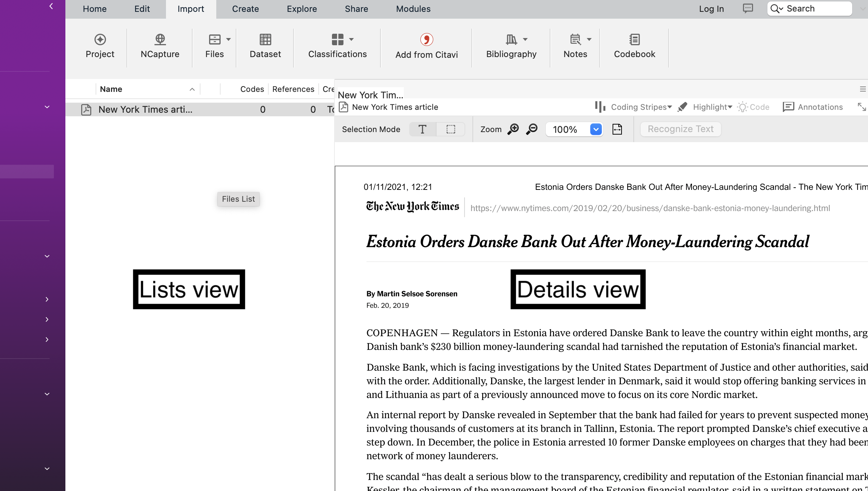The height and width of the screenshot is (491, 868).
Task: Click the Recognize Text button
Action: pos(680,129)
